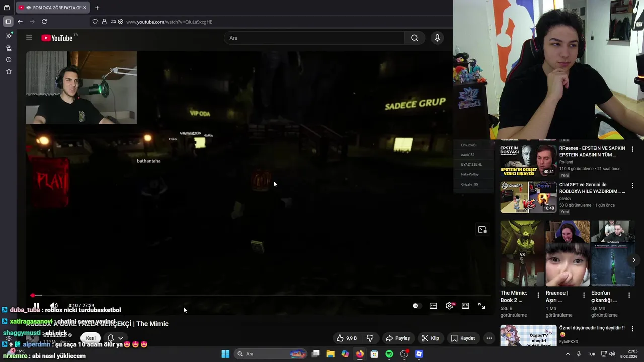644x362 pixels.
Task: Toggle the Firefox sidebar button
Action: pyautogui.click(x=8, y=22)
